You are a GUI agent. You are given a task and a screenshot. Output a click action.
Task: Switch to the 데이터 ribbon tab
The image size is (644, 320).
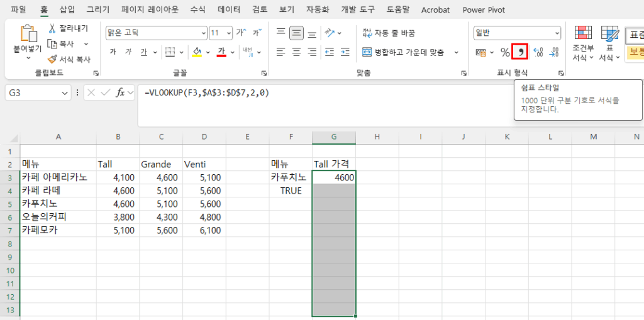tap(229, 9)
